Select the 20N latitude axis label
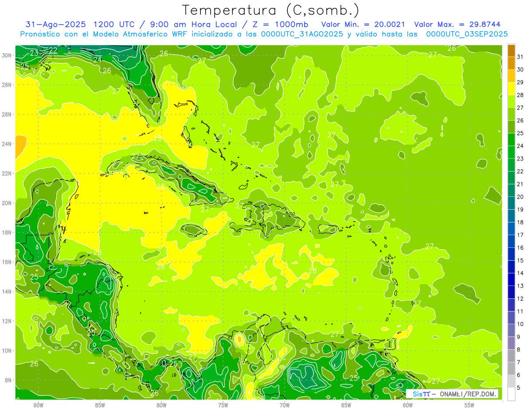The height and width of the screenshot is (411, 532). pyautogui.click(x=7, y=203)
